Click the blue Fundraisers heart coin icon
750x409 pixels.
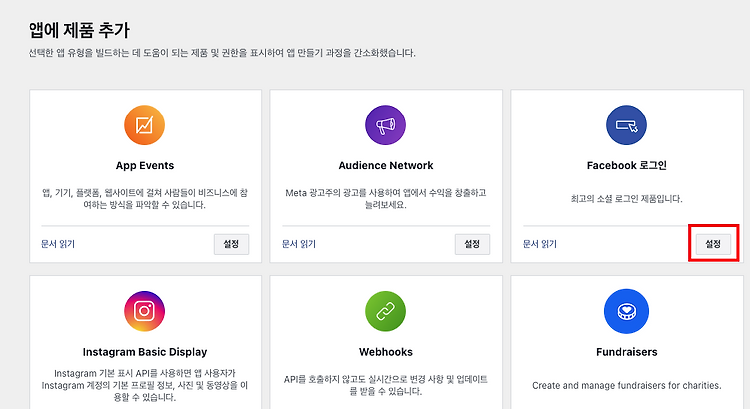click(626, 311)
